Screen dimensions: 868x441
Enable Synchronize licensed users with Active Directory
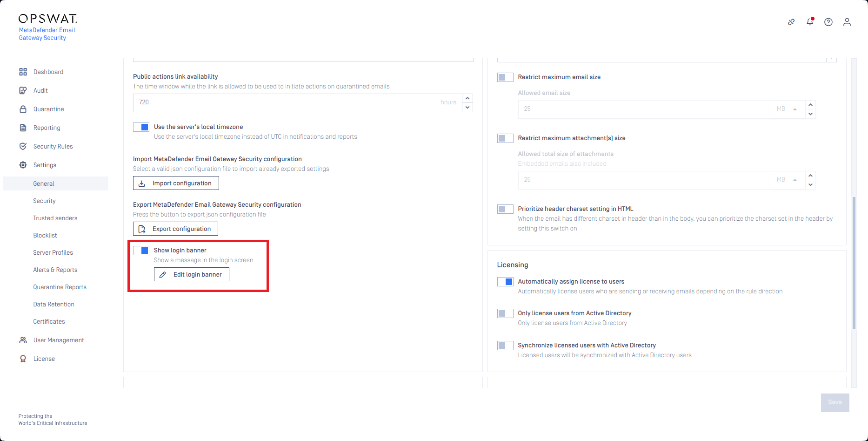pos(505,346)
